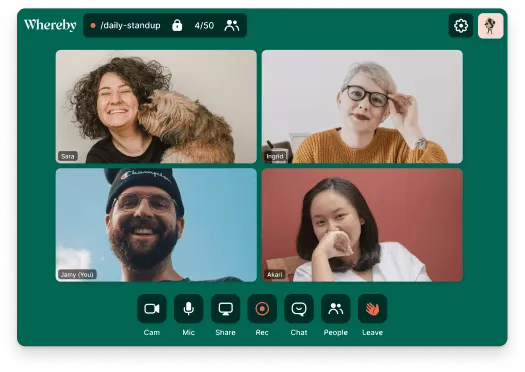Click the Akari name label
The width and height of the screenshot is (525, 372).
tap(275, 275)
